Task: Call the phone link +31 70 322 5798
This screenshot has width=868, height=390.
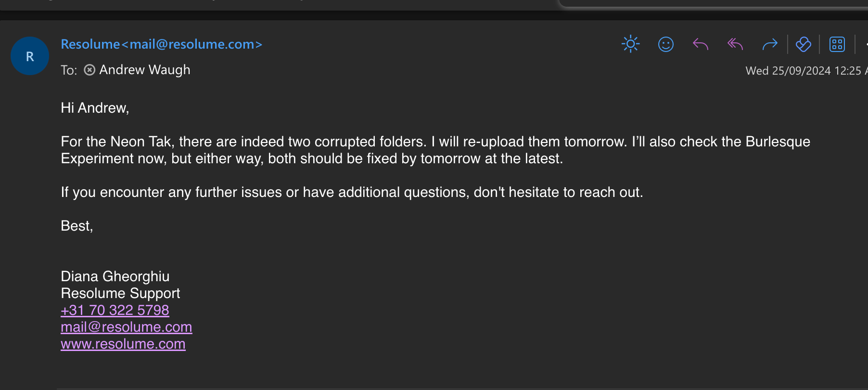Action: point(115,310)
